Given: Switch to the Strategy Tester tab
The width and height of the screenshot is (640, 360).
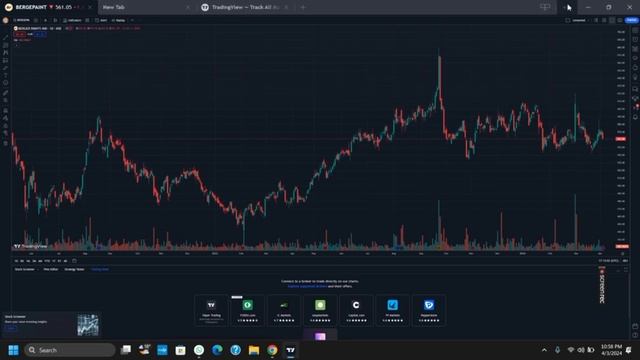Looking at the screenshot, I should [74, 269].
